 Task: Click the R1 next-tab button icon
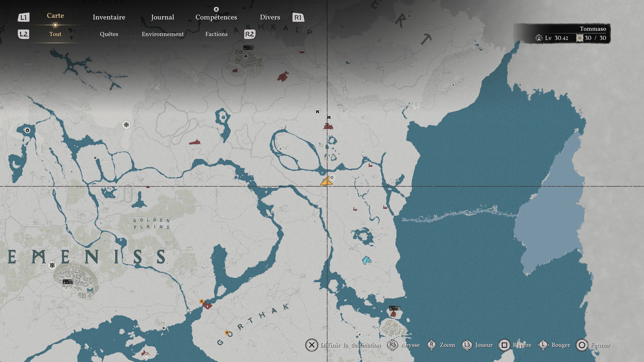coord(298,17)
